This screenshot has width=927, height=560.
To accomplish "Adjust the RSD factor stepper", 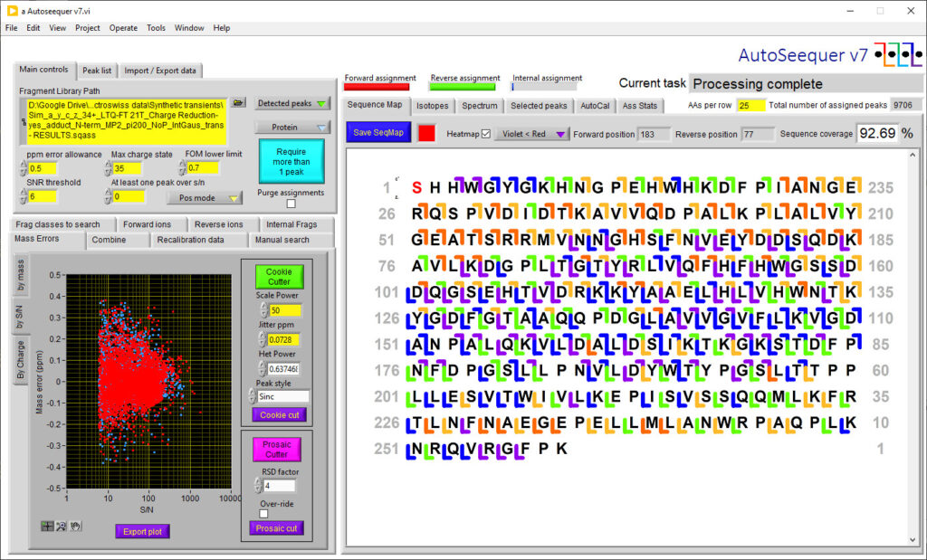I will coord(258,486).
